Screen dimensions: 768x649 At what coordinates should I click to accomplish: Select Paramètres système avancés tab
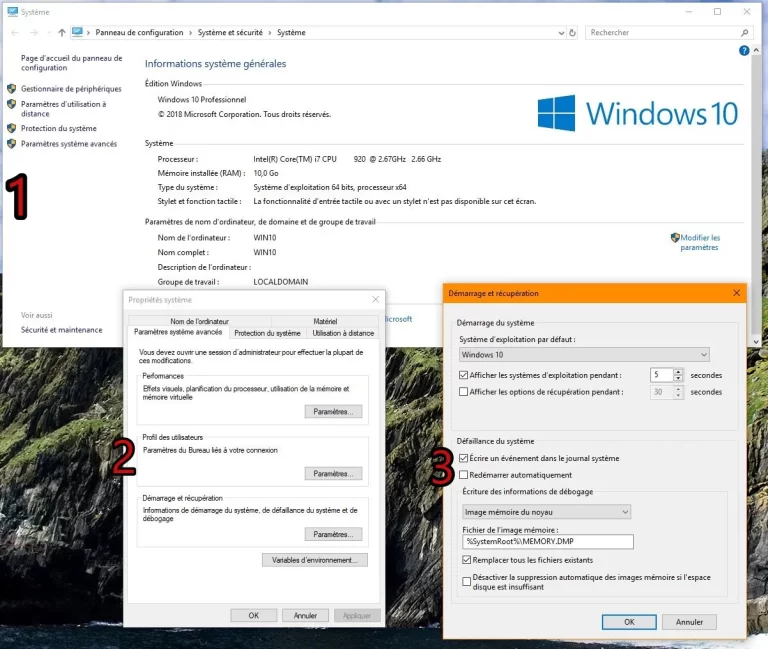coord(178,332)
